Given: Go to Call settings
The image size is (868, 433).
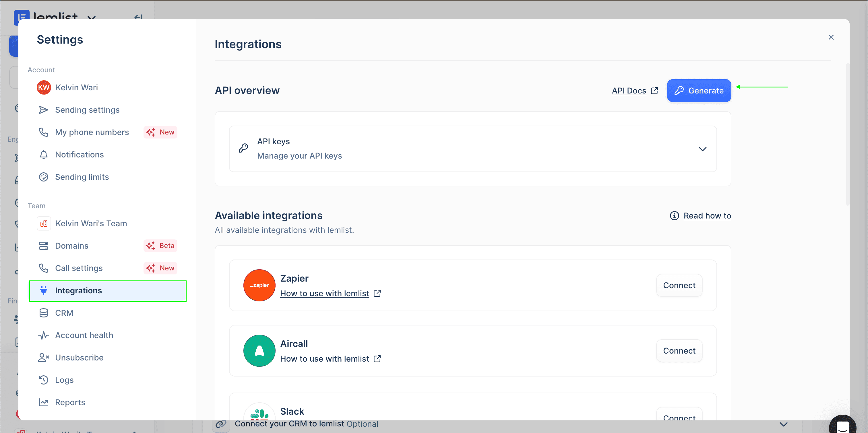Looking at the screenshot, I should pos(79,268).
